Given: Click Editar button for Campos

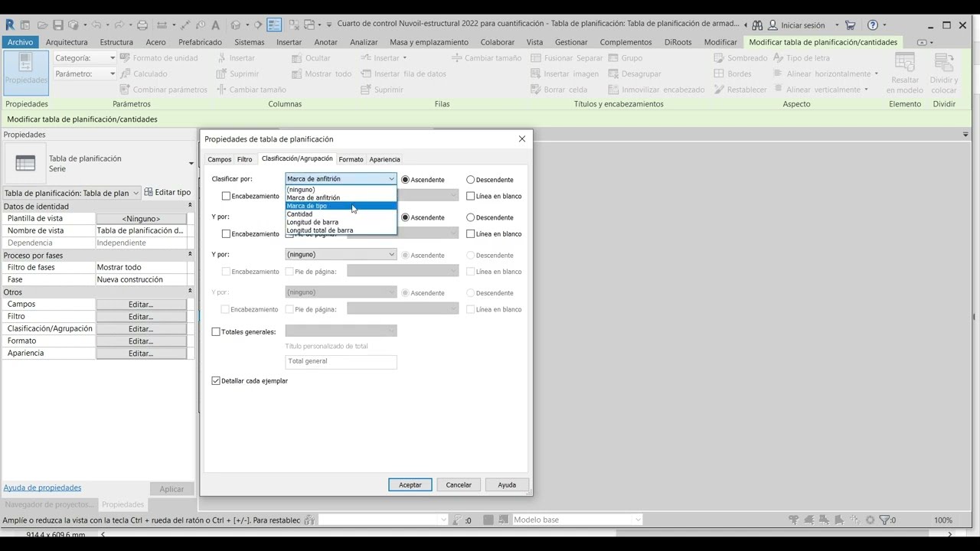Looking at the screenshot, I should (x=141, y=304).
